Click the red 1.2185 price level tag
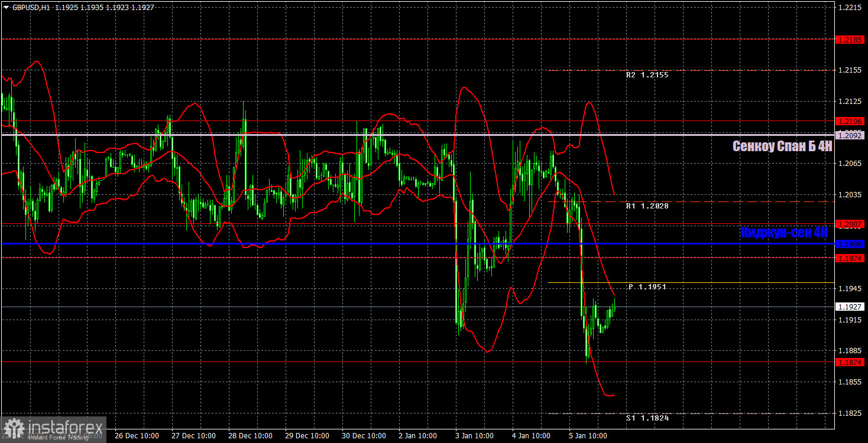Image resolution: width=868 pixels, height=443 pixels. [x=851, y=39]
